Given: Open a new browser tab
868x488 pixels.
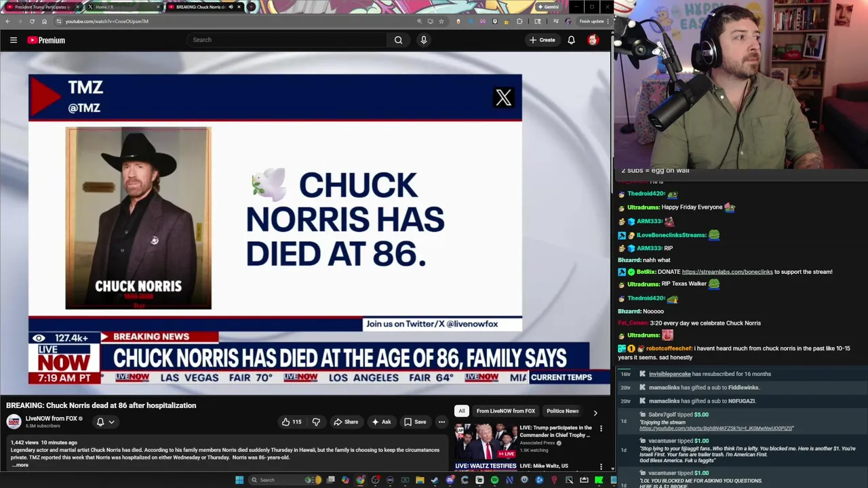Looking at the screenshot, I should pyautogui.click(x=251, y=7).
